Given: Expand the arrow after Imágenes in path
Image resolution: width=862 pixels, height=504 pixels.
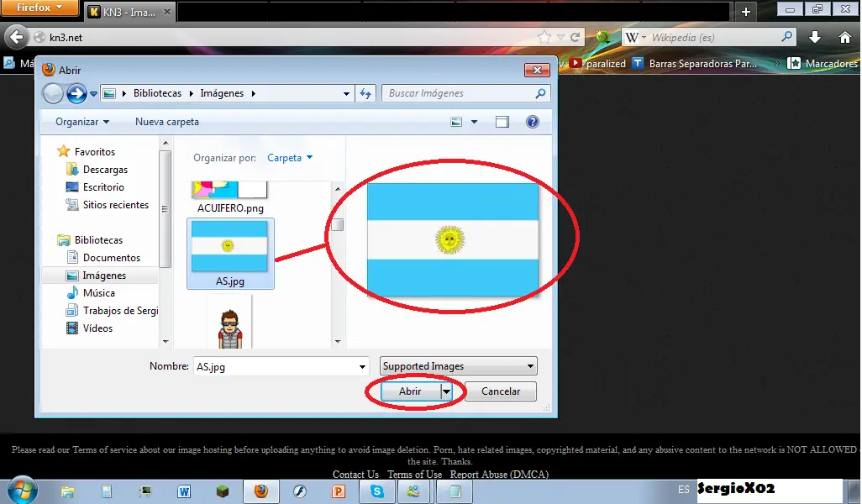Looking at the screenshot, I should 254,93.
